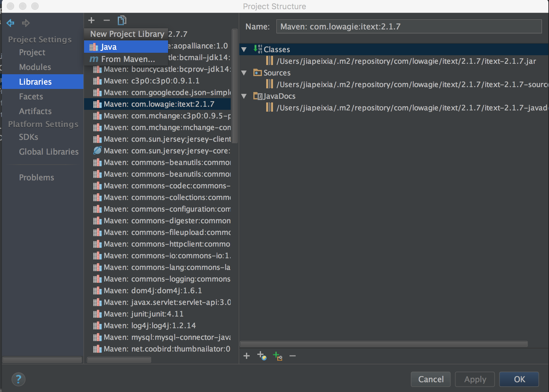Click the JavaDocs folder icon
549x392 pixels.
(258, 96)
